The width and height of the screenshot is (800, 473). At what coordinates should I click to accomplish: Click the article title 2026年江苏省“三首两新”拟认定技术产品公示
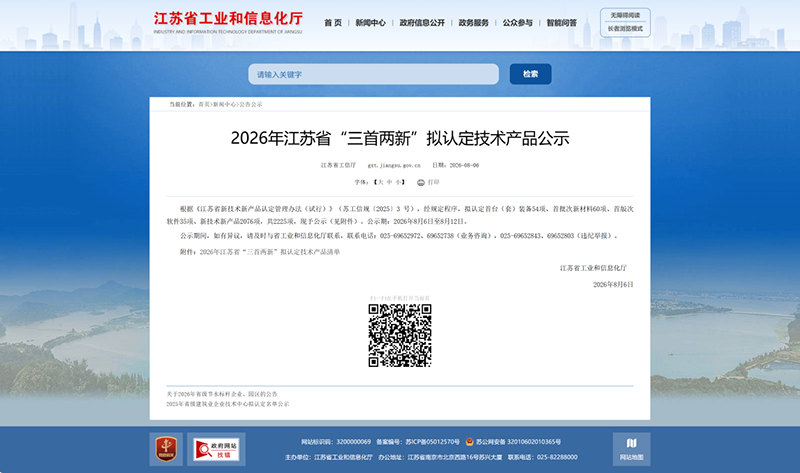tap(400, 138)
